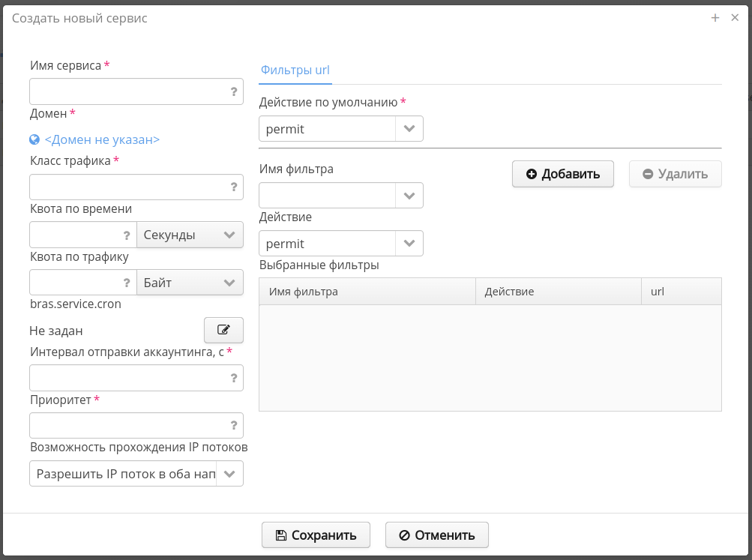Click edit icon for bras.service.cron
752x560 pixels.
pyautogui.click(x=223, y=330)
